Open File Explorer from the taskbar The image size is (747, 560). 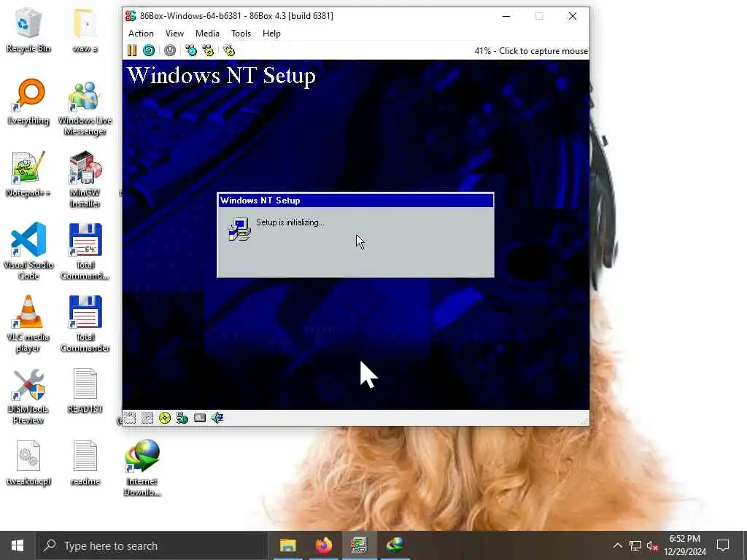coord(287,545)
